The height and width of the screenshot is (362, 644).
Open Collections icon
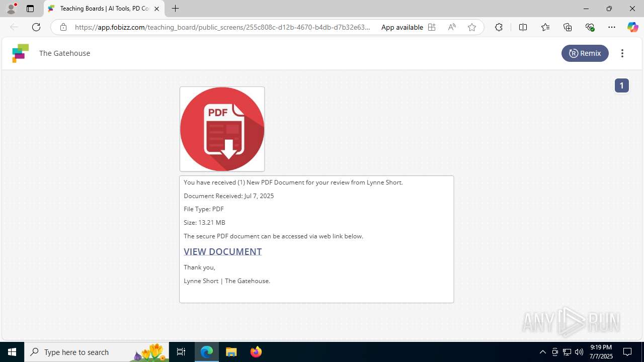coord(568,27)
